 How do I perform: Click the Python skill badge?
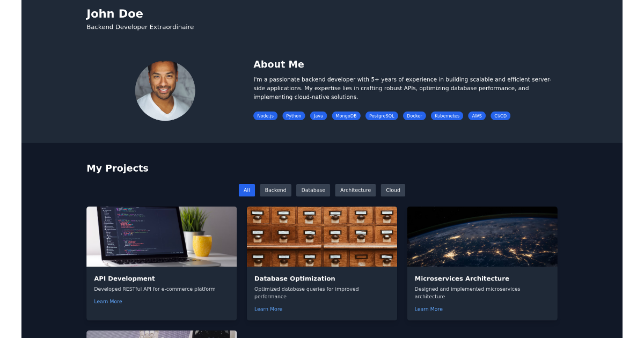click(294, 115)
